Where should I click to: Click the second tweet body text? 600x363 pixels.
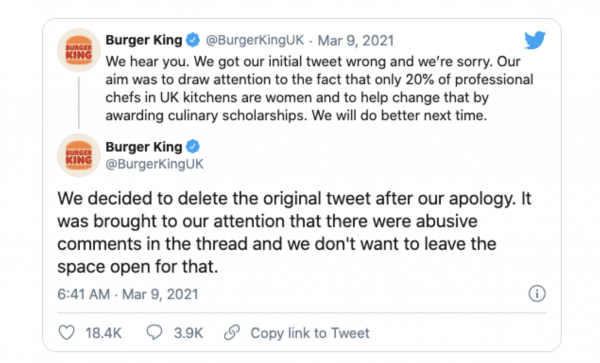click(x=294, y=232)
